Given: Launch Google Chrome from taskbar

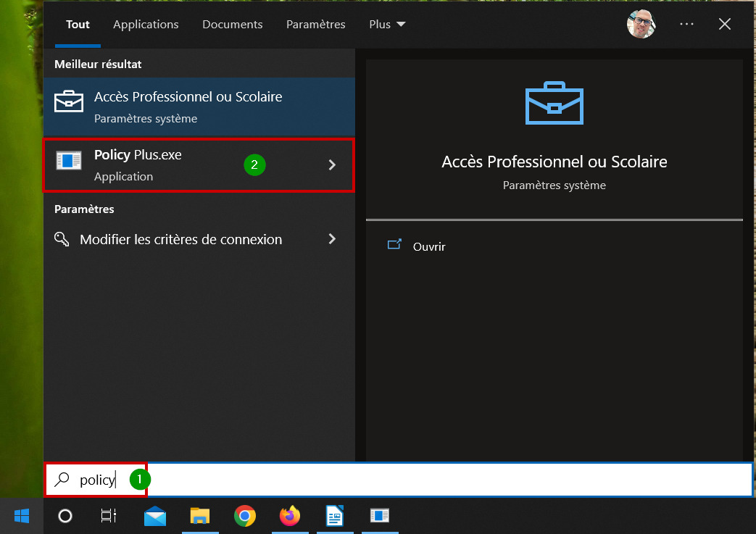Looking at the screenshot, I should [x=245, y=516].
